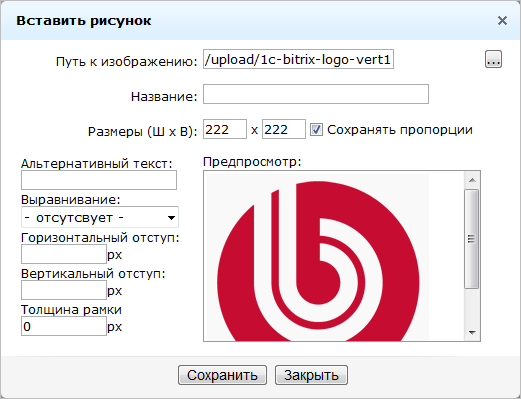Screen dimensions: 521x399
Task: Click the Сохранять пропорции label text
Action: 400,130
